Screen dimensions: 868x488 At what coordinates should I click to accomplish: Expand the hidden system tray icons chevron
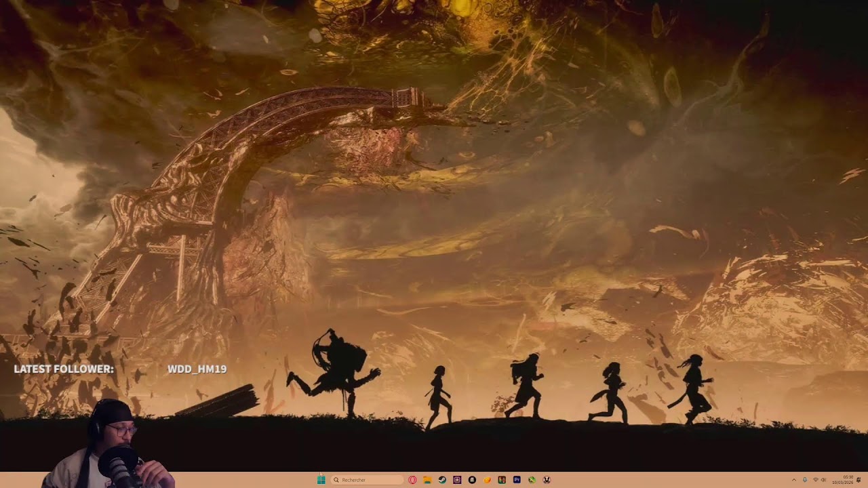[794, 480]
